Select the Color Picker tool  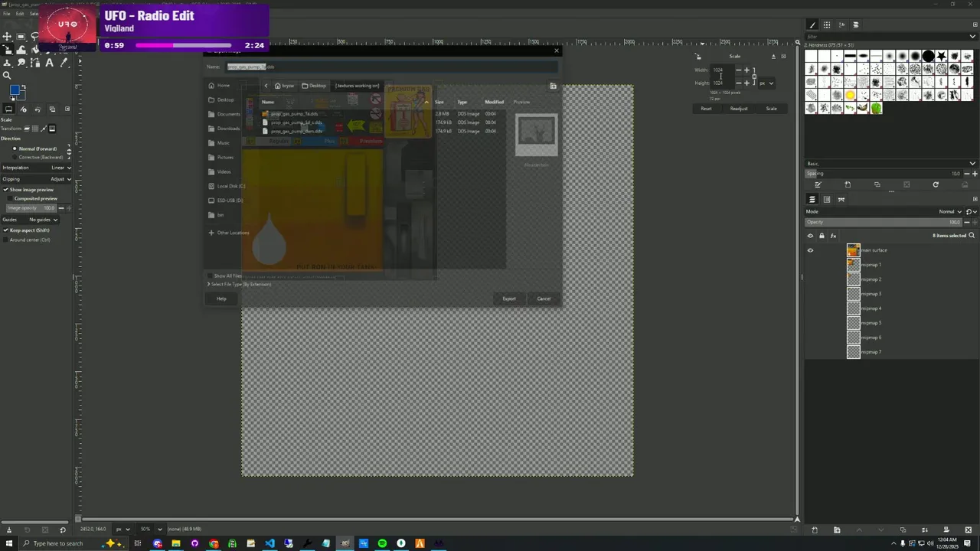pos(64,63)
